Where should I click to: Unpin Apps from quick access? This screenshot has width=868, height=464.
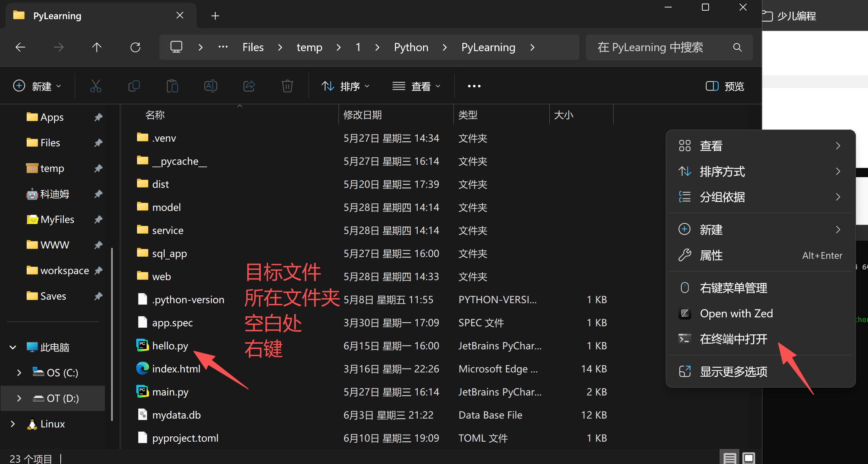point(98,117)
